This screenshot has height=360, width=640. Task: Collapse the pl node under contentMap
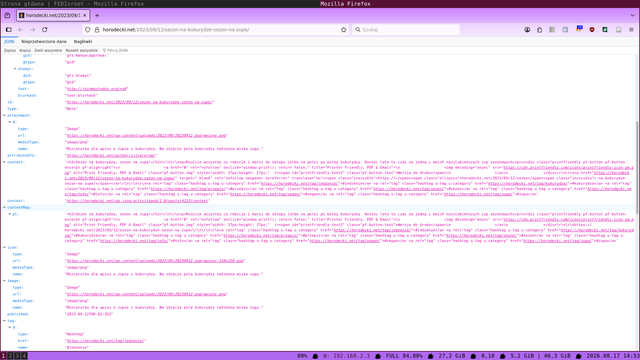point(10,214)
